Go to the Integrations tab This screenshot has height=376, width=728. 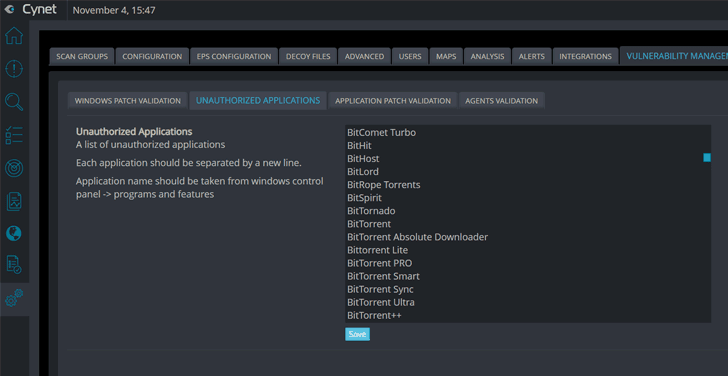coord(585,56)
